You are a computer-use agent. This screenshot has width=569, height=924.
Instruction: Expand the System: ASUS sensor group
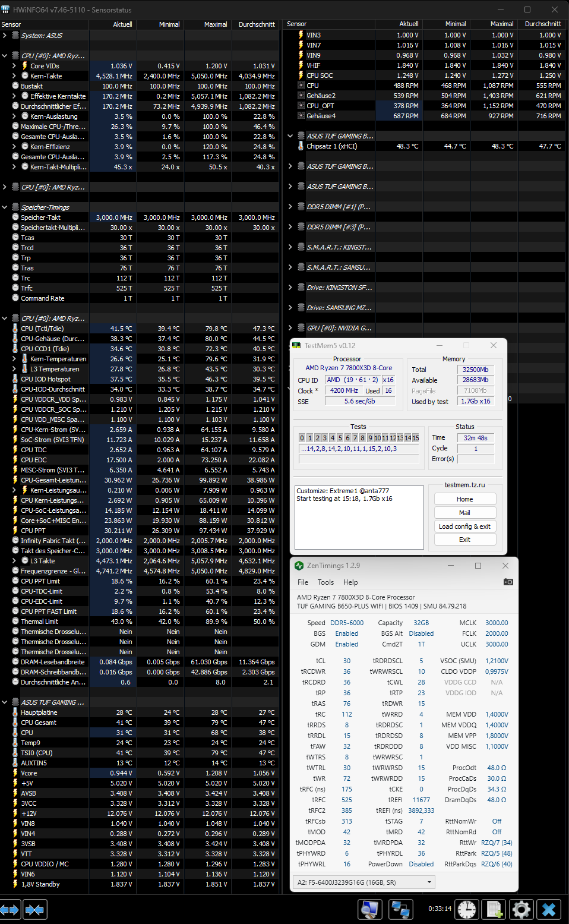(x=5, y=36)
